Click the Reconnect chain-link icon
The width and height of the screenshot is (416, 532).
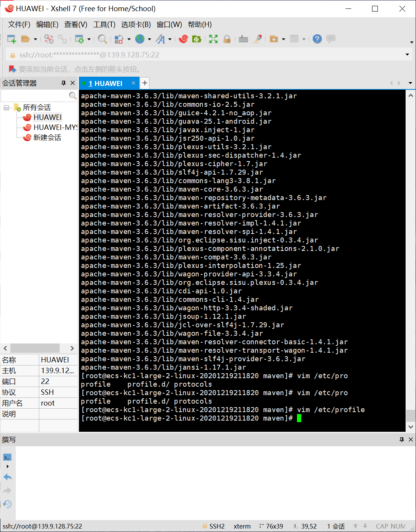tap(62, 39)
